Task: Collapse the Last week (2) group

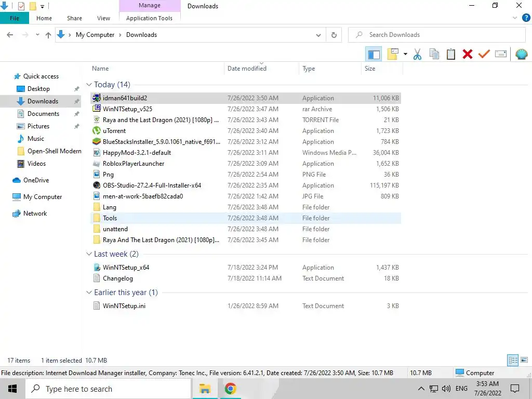Action: pyautogui.click(x=89, y=254)
